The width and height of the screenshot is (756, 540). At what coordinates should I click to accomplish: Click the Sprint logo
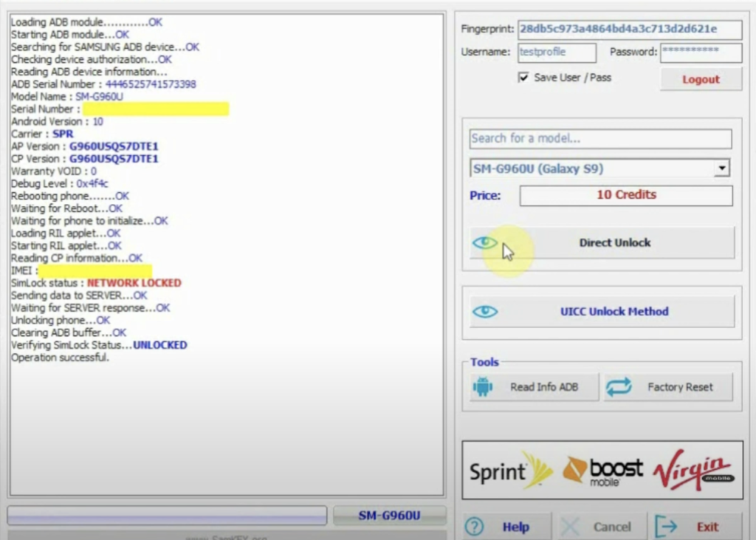pos(511,471)
